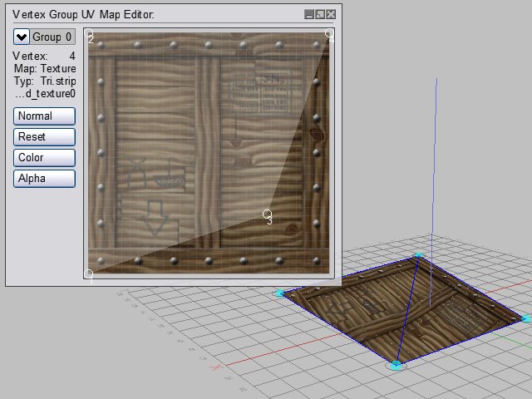Image resolution: width=532 pixels, height=399 pixels.
Task: Pick the top cyan vertex on the mesh
Action: 419,256
